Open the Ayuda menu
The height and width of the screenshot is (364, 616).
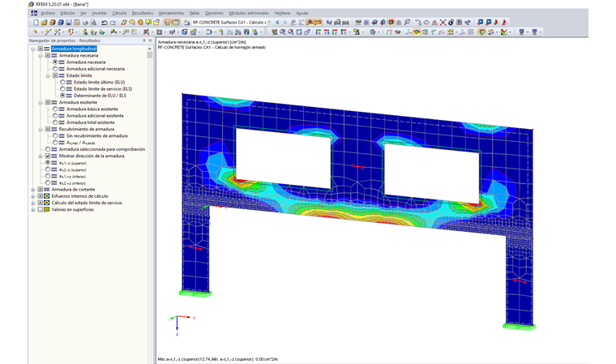click(x=302, y=13)
